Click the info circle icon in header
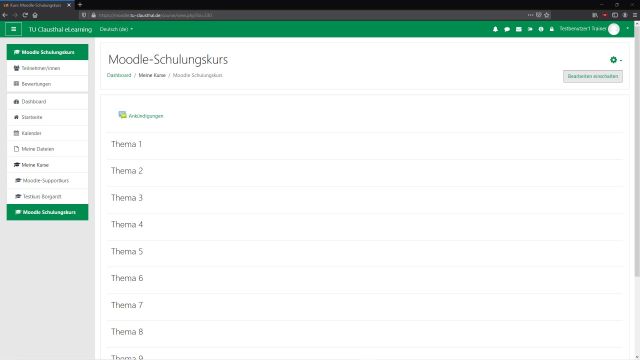The width and height of the screenshot is (640, 360). 541,29
